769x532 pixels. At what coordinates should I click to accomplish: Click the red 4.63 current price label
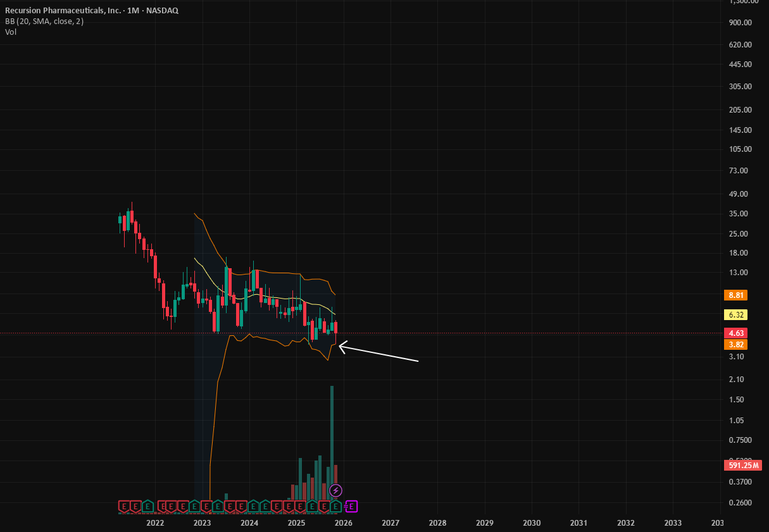pos(735,333)
